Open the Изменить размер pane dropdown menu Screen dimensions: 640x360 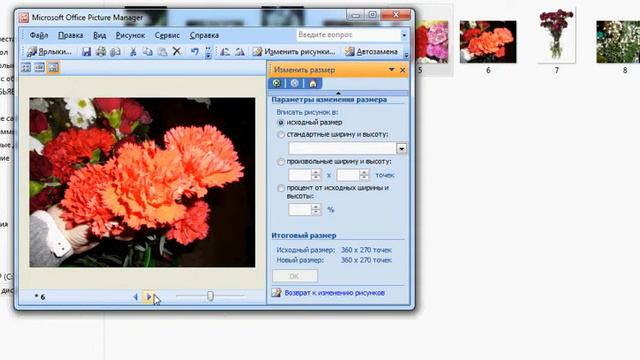click(391, 70)
